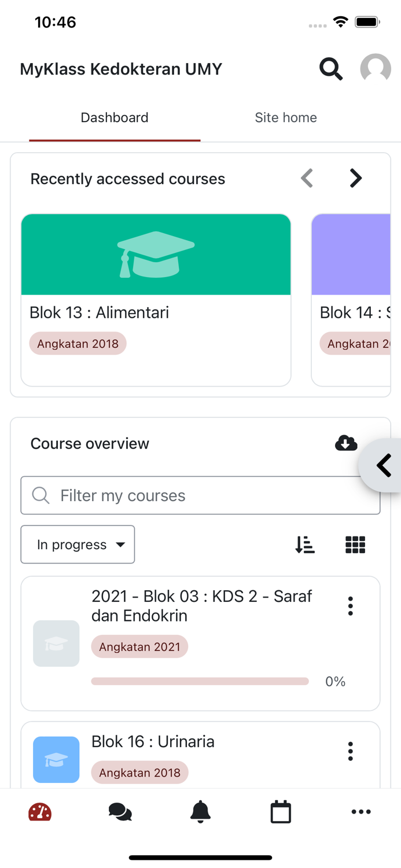Open the Blok 13 : Alimentari course
The height and width of the screenshot is (868, 401).
pos(156,312)
